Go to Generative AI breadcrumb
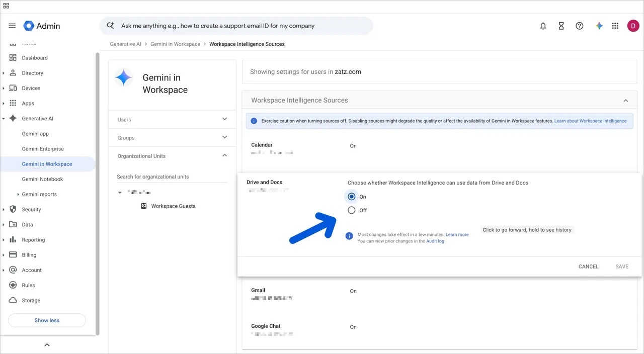Viewport: 644px width, 354px height. [126, 44]
